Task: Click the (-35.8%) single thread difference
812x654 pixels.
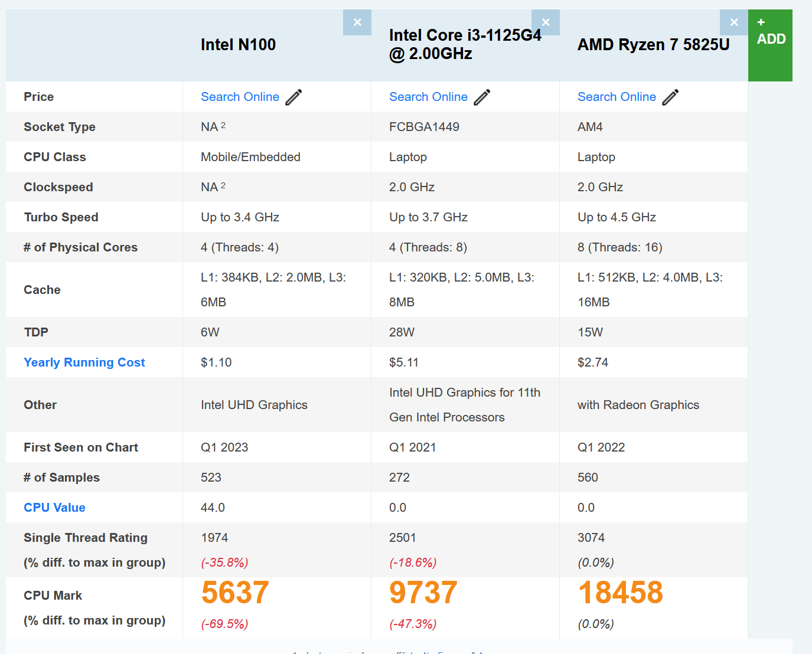Action: coord(224,563)
